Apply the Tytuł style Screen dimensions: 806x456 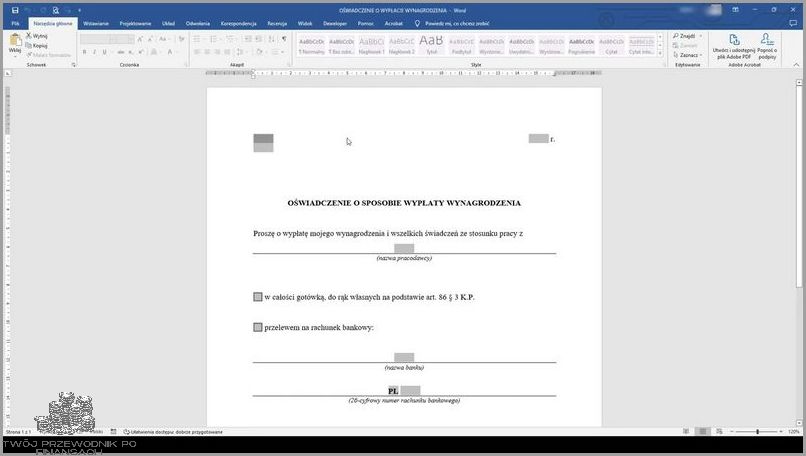click(x=431, y=46)
